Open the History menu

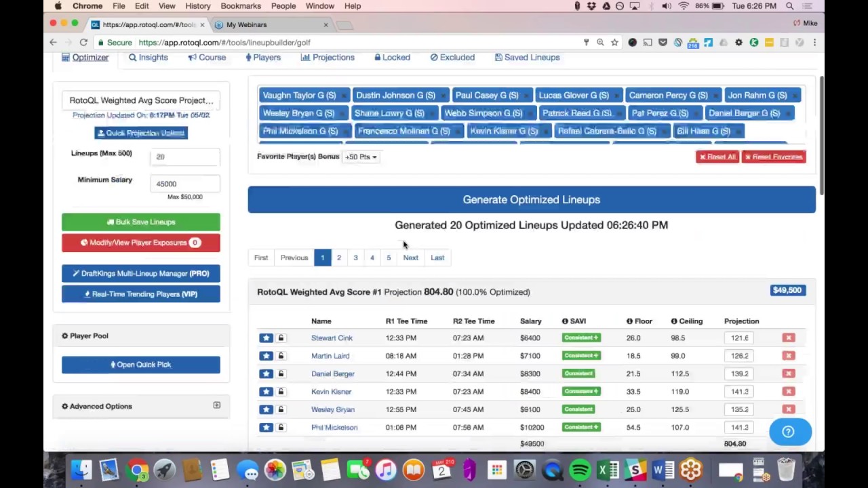pos(198,6)
